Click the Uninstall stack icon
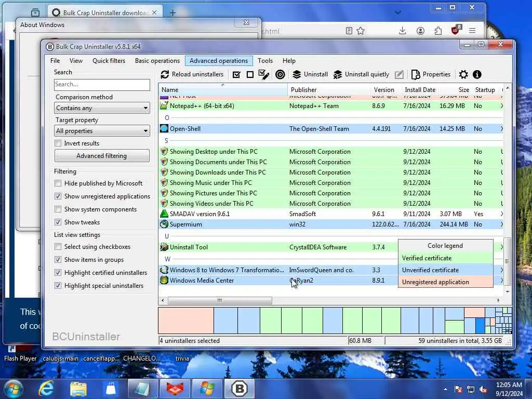The image size is (532, 399). (297, 74)
